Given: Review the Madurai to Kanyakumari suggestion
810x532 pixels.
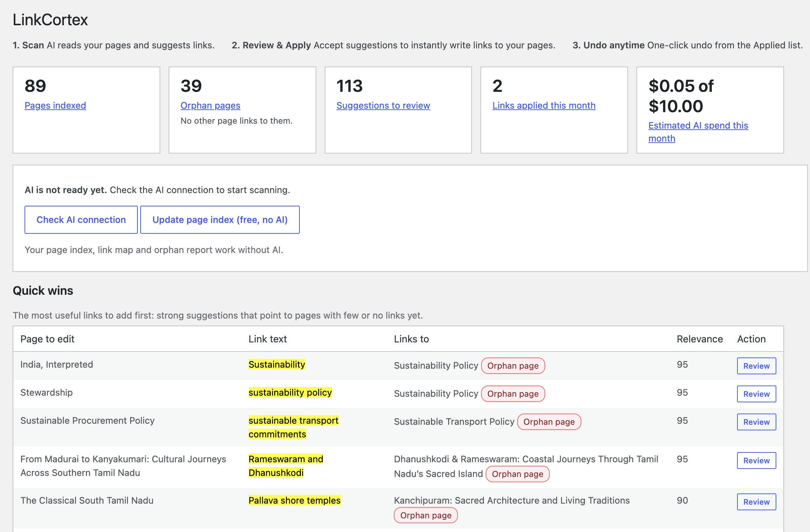Looking at the screenshot, I should coord(756,461).
